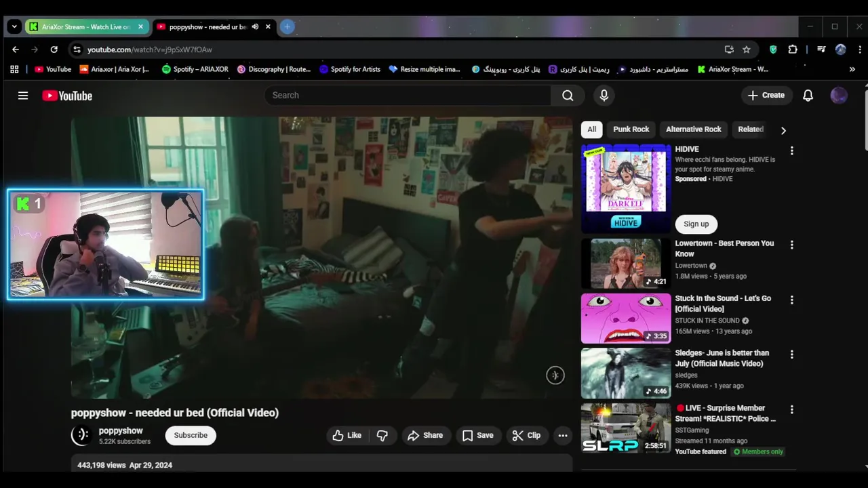Screen dimensions: 868x488
Task: Start voice search with microphone icon
Action: click(604, 96)
